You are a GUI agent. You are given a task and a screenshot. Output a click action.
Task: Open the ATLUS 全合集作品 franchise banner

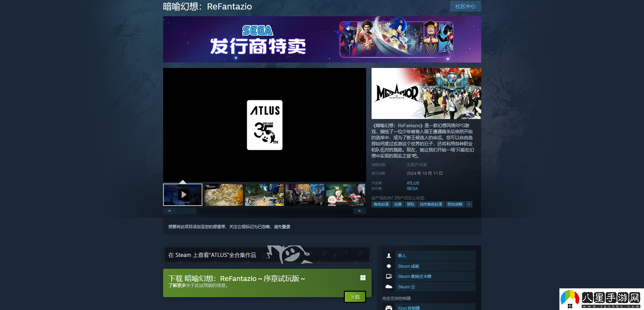tap(267, 255)
